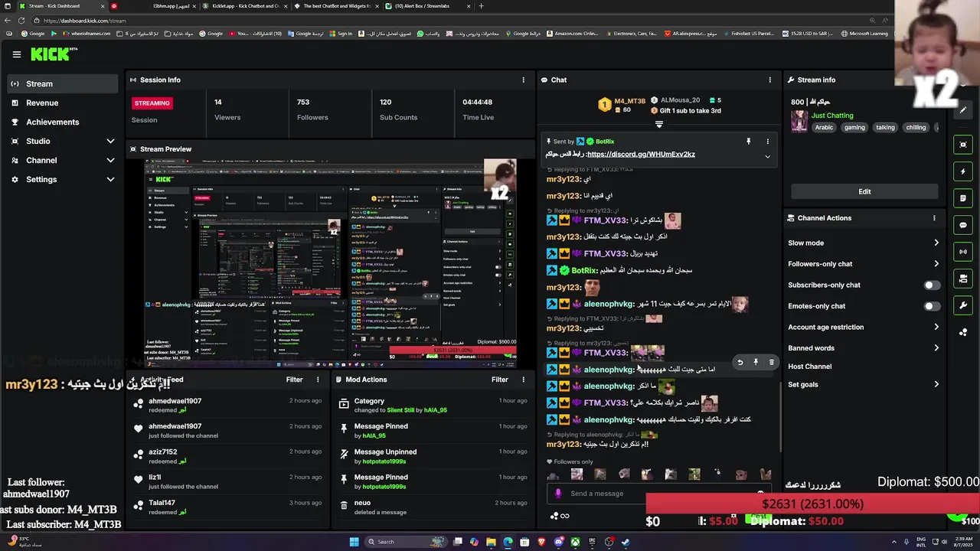Click the Edit stream info button

pyautogui.click(x=864, y=191)
